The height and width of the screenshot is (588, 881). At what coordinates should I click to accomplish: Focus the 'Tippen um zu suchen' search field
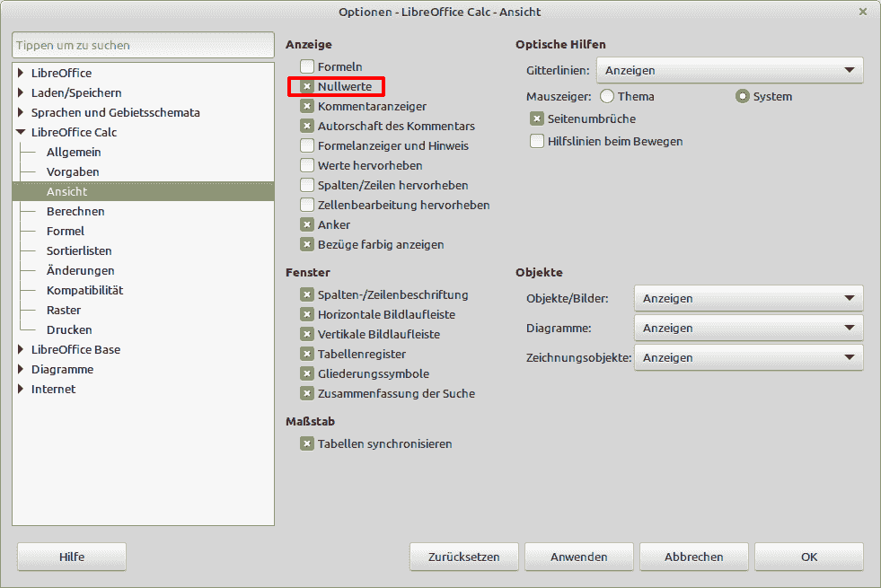pyautogui.click(x=144, y=45)
